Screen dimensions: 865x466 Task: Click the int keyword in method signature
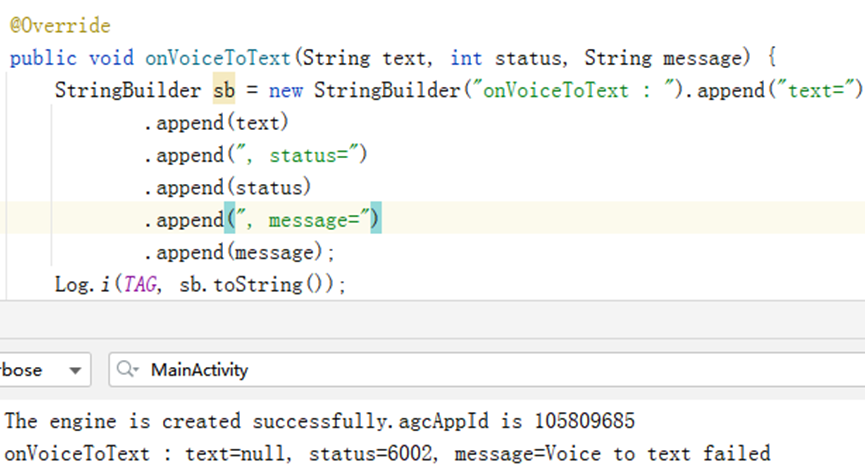[466, 58]
